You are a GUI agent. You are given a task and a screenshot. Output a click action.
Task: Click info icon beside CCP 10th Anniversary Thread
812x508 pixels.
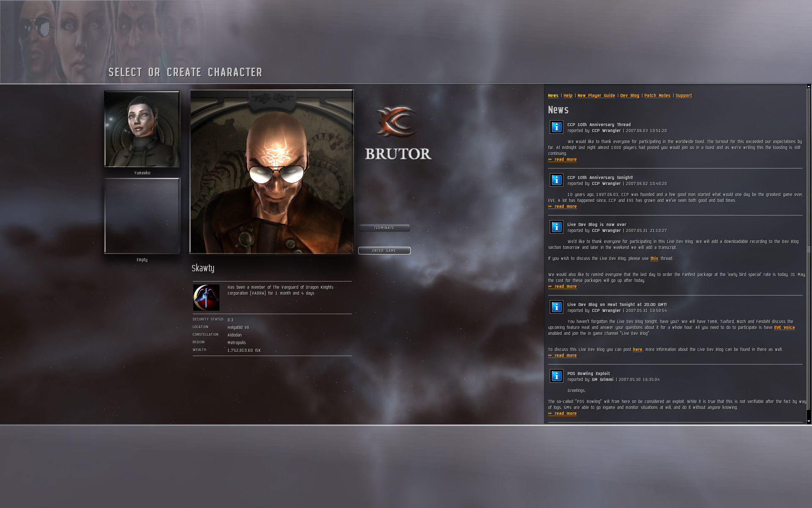556,127
